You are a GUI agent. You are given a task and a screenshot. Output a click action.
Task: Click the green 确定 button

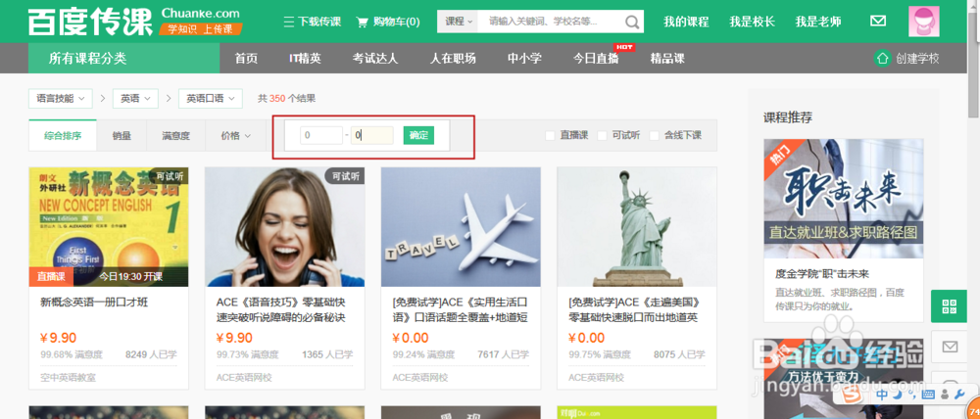(x=418, y=135)
